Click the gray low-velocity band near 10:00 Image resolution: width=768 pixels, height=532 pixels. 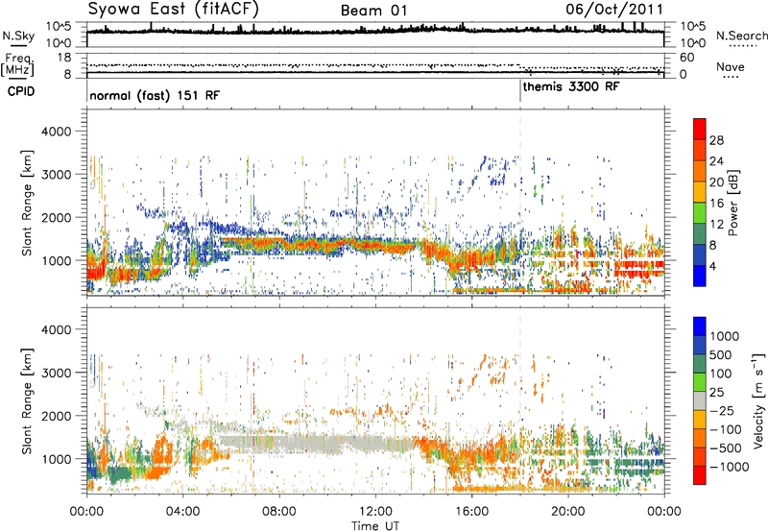pos(327,444)
